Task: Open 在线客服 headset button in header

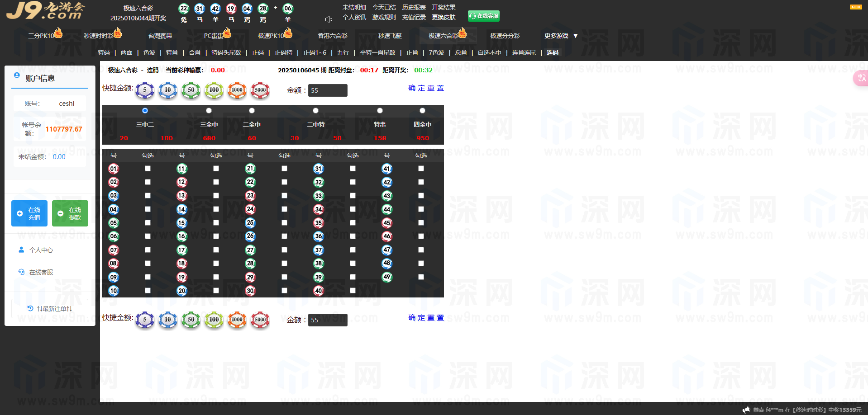Action: tap(483, 16)
